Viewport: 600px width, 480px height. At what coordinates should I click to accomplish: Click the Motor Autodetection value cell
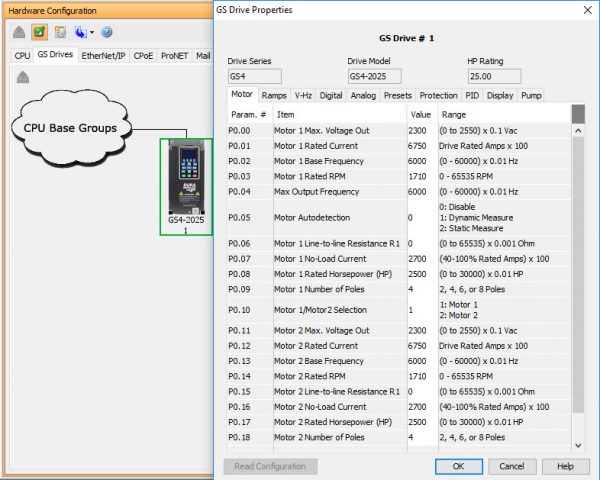pos(421,217)
